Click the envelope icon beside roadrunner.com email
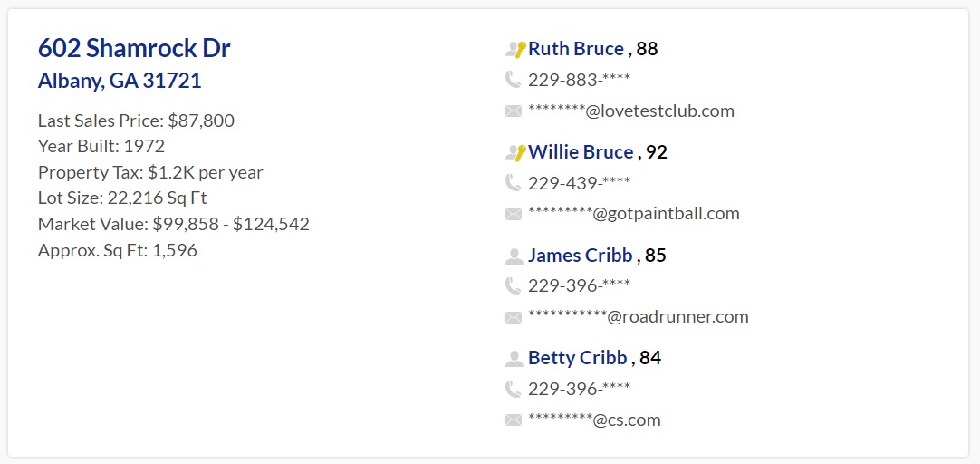Screen dimensions: 980x464 click(514, 318)
